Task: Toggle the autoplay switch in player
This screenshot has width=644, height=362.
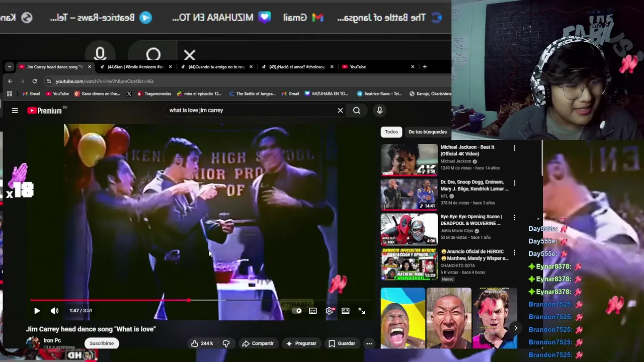Action: tap(297, 311)
